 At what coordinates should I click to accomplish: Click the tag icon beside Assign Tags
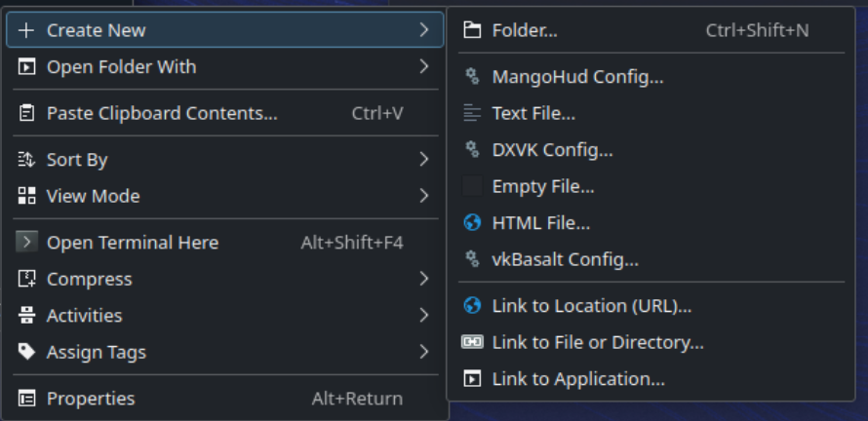pos(27,352)
